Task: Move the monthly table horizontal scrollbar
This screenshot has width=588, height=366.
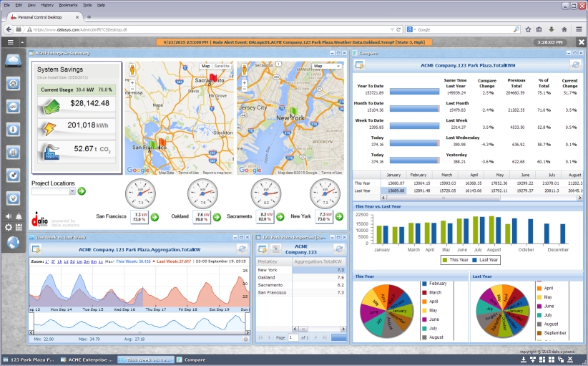Action: [444, 198]
